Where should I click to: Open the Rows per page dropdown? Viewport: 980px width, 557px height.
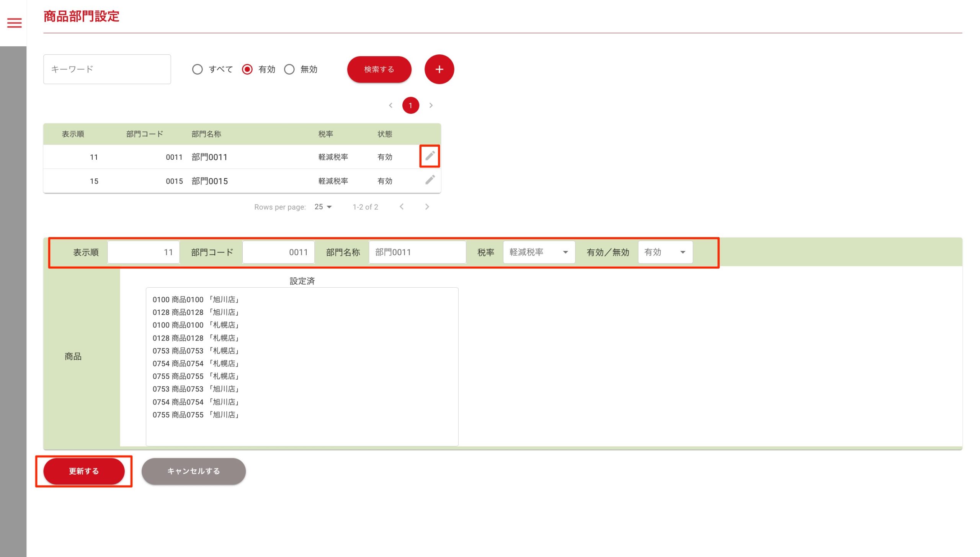tap(323, 207)
